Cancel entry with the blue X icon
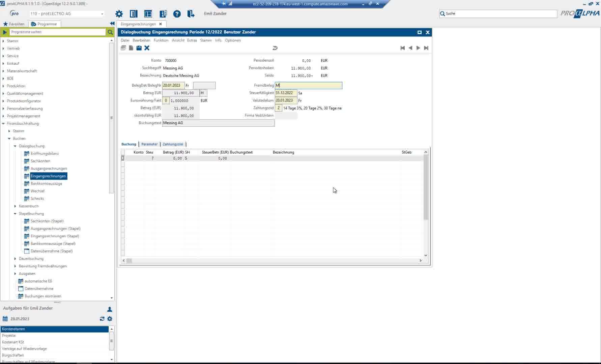The width and height of the screenshot is (601, 364). [147, 48]
